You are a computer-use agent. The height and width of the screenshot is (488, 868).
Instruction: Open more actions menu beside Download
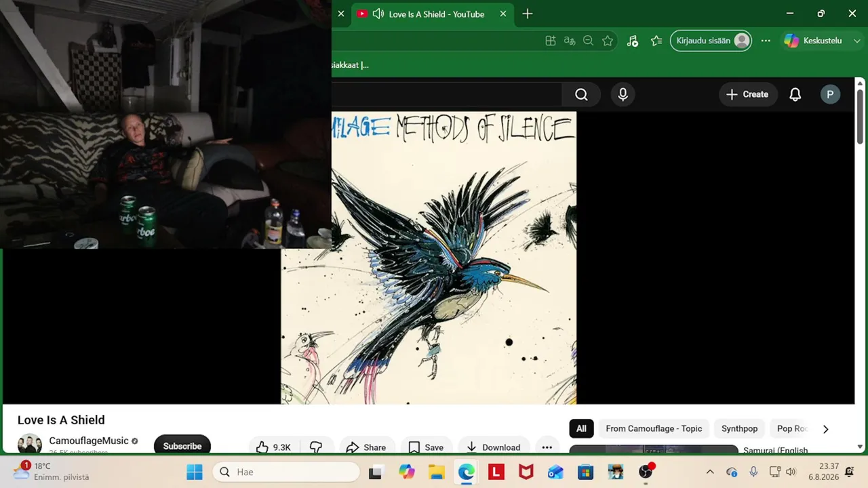tap(547, 447)
